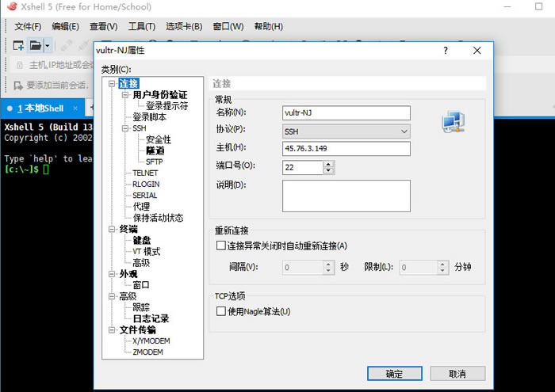
Task: Decrease the port number with down arrow
Action: pyautogui.click(x=328, y=170)
